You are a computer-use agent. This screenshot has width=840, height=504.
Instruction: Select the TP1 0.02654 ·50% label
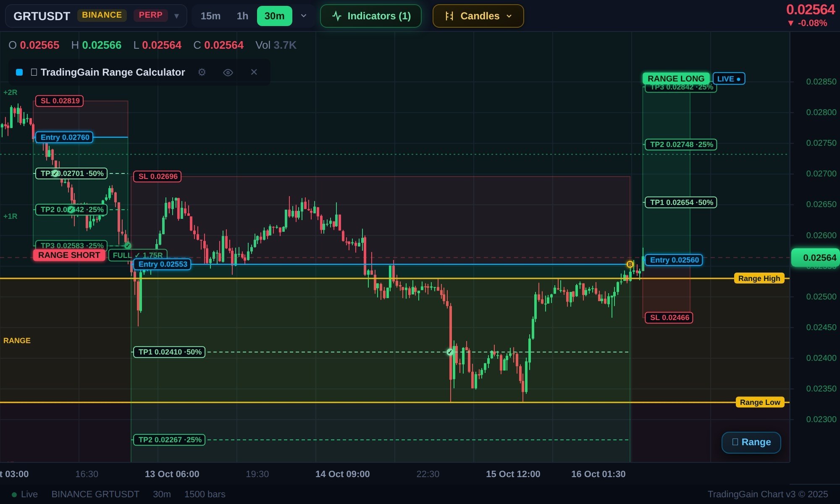click(x=681, y=202)
